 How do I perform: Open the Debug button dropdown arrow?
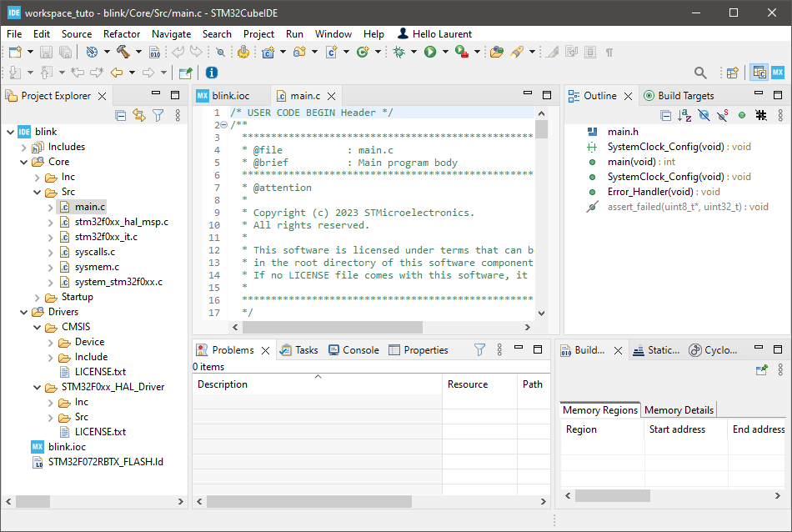414,52
